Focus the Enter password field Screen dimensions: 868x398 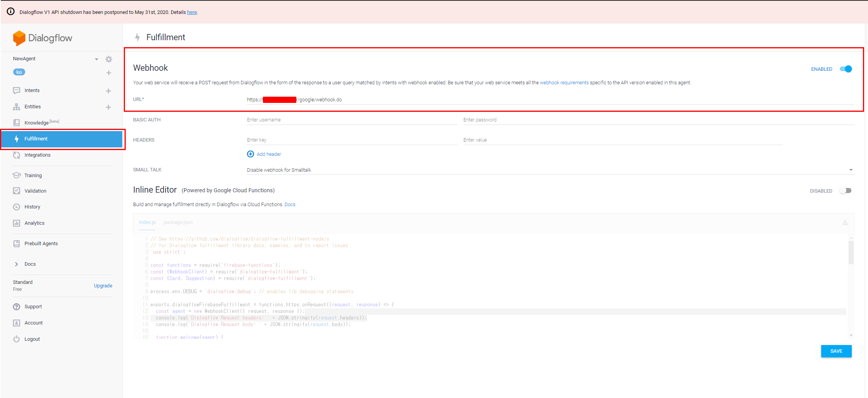click(658, 120)
